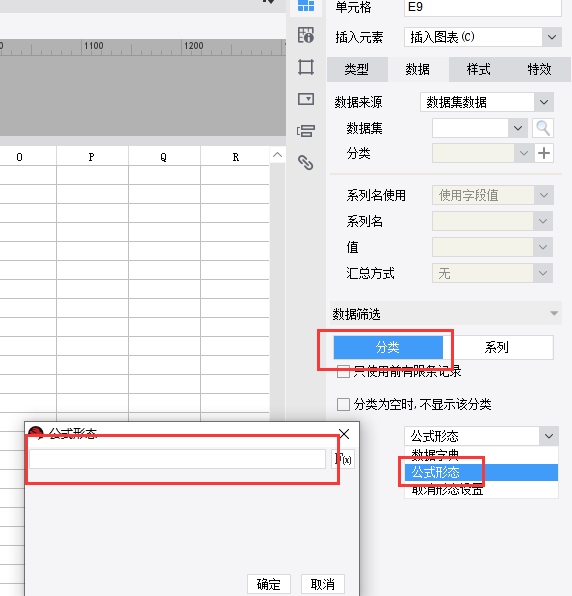Image resolution: width=572 pixels, height=596 pixels.
Task: Select column header P
Action: pos(92,157)
